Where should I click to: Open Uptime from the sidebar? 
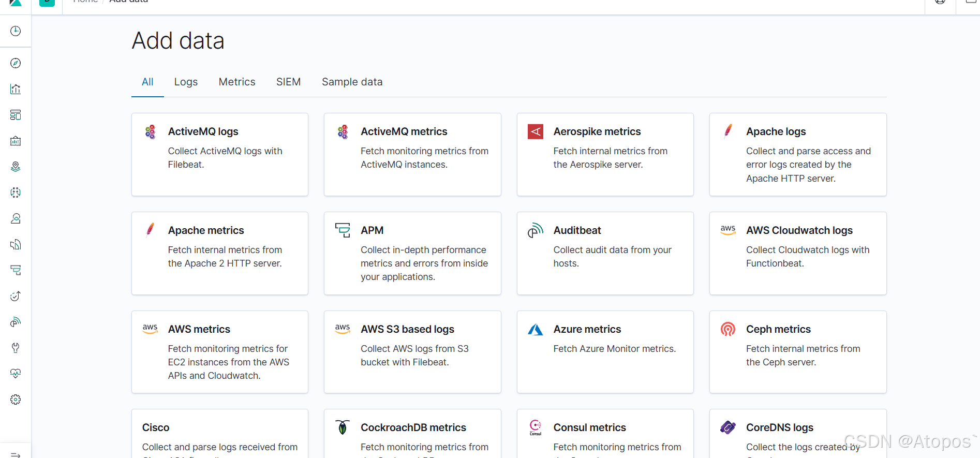coord(16,296)
